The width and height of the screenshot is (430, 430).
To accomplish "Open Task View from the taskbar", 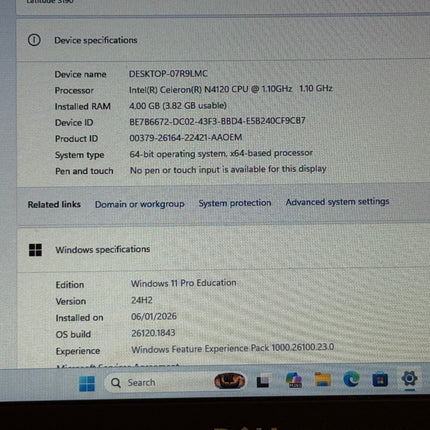I will [x=263, y=381].
